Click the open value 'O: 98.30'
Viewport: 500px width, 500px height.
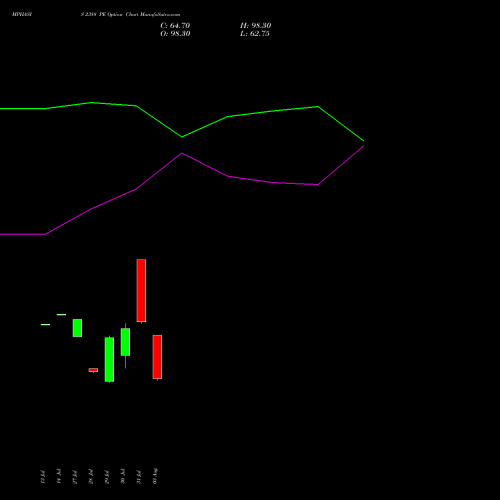pyautogui.click(x=175, y=34)
